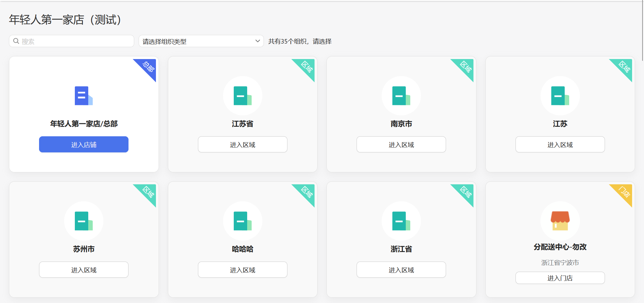644x303 pixels.
Task: Open the 请选择组织类型 dropdown
Action: [x=201, y=41]
